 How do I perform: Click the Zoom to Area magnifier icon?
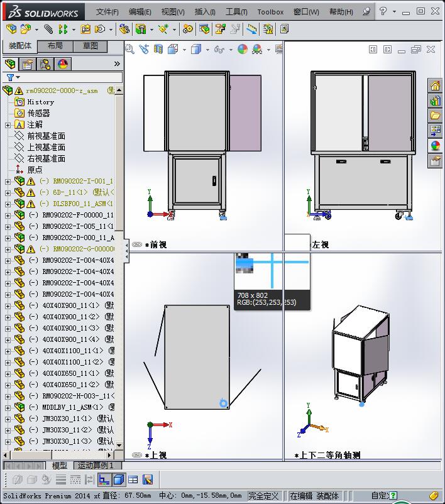[x=129, y=49]
